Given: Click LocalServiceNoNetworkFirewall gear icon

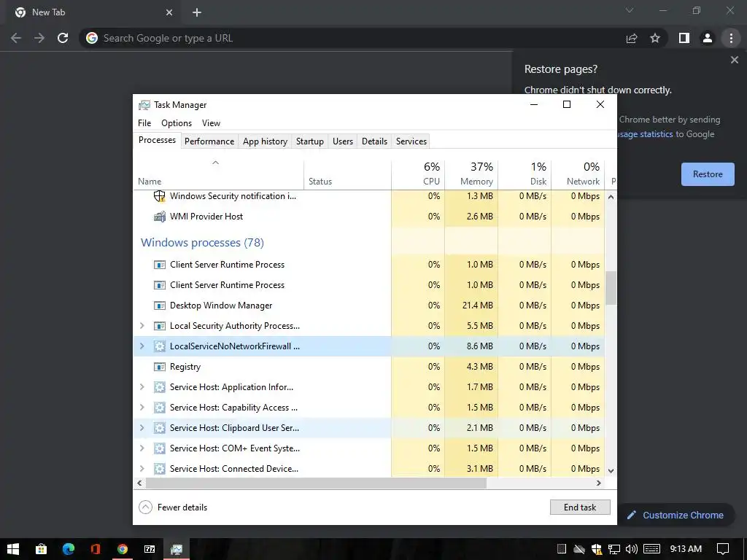Looking at the screenshot, I should pos(160,346).
